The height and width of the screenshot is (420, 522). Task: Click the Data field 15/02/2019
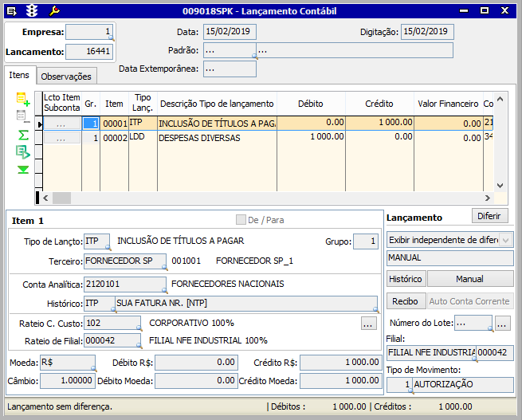[230, 32]
